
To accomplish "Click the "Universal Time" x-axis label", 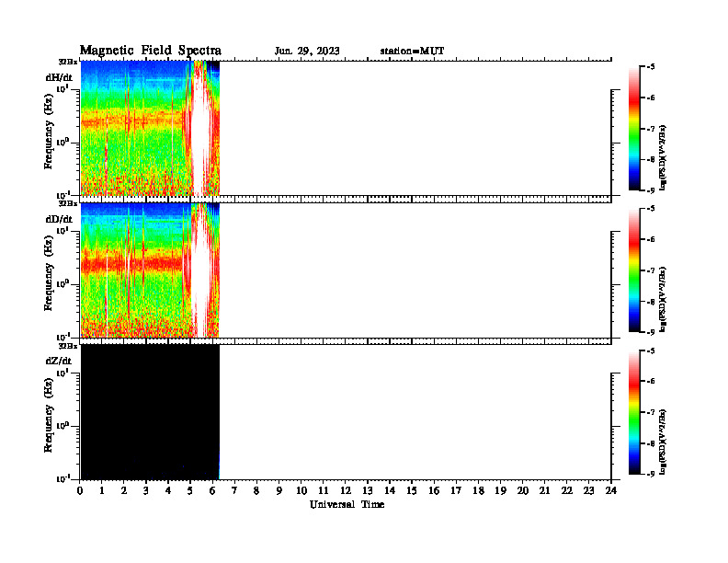I will coord(347,504).
